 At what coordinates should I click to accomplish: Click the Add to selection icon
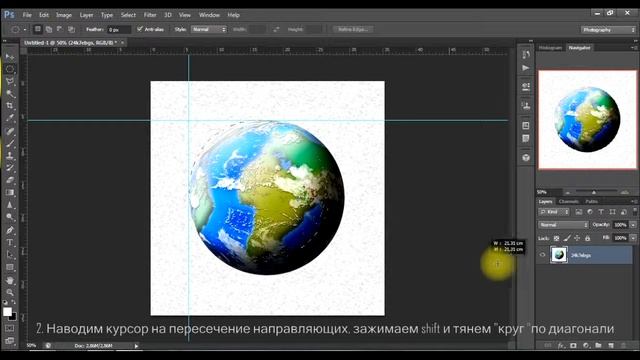[49, 29]
